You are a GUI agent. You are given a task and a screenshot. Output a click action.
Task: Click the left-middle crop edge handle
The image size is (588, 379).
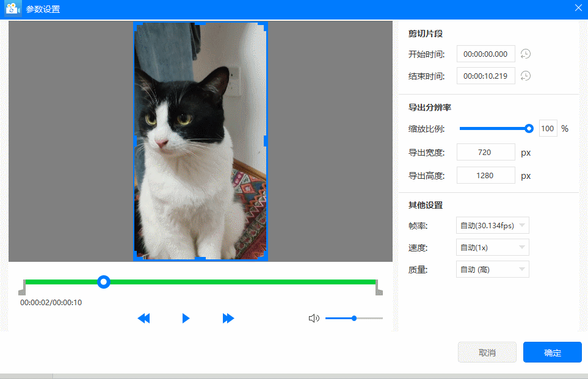click(x=135, y=141)
